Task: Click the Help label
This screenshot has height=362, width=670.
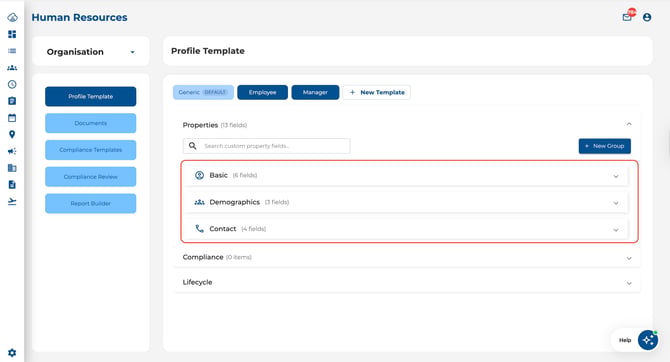Action: pos(625,340)
